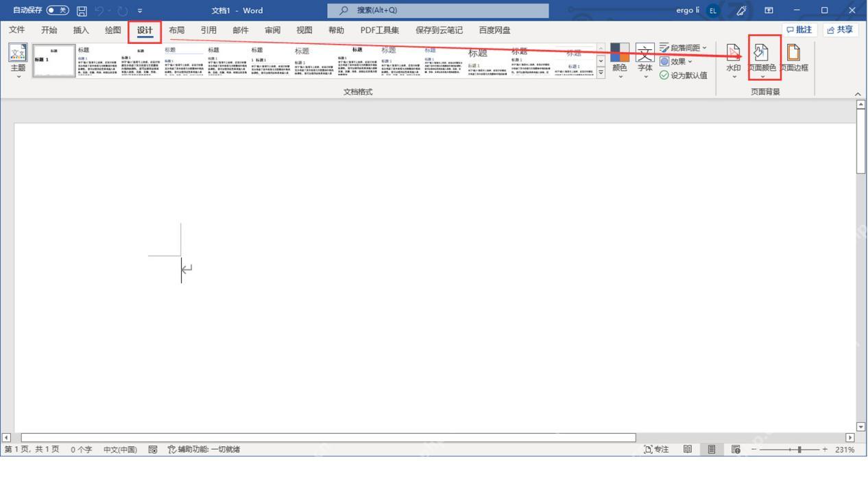
Task: Open the 帮助 Help tab
Action: point(336,29)
